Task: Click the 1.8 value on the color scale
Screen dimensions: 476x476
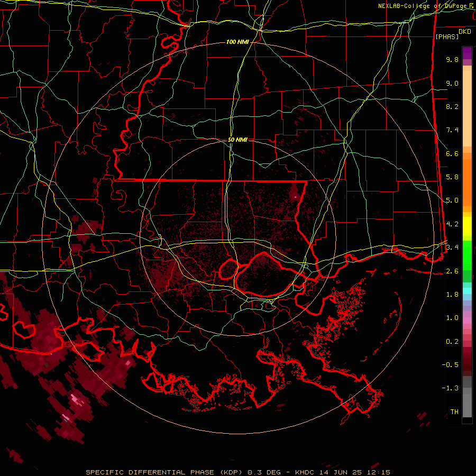Action: (452, 295)
